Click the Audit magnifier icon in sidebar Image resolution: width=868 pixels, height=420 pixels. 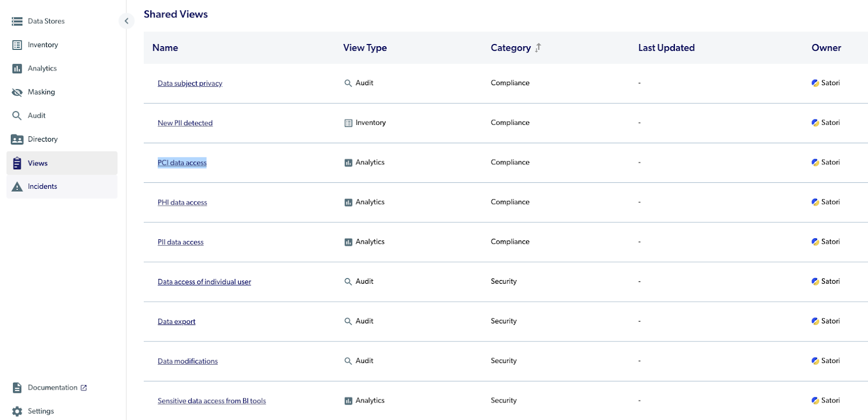point(17,116)
